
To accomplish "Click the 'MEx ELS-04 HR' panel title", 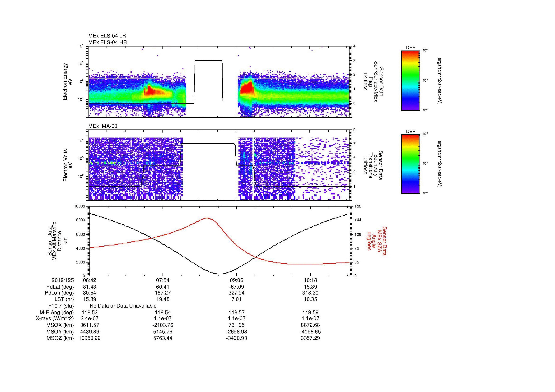I will point(107,42).
